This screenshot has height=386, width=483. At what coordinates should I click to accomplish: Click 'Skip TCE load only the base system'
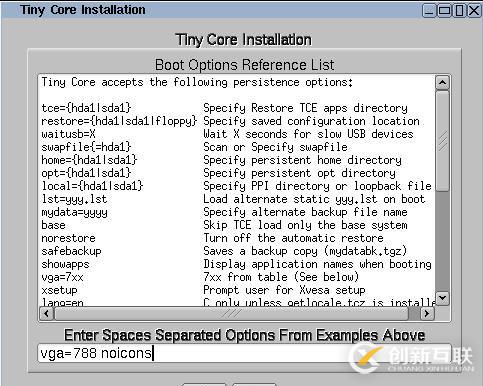point(305,225)
